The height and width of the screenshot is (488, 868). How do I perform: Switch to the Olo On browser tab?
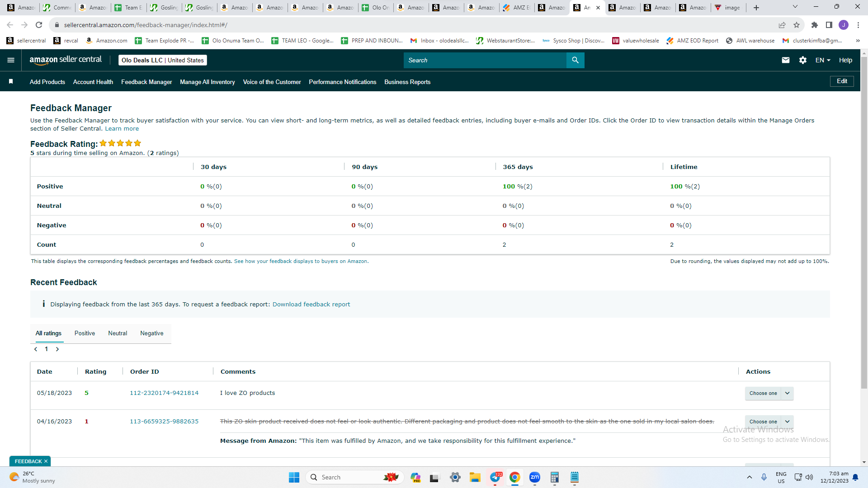pyautogui.click(x=376, y=8)
